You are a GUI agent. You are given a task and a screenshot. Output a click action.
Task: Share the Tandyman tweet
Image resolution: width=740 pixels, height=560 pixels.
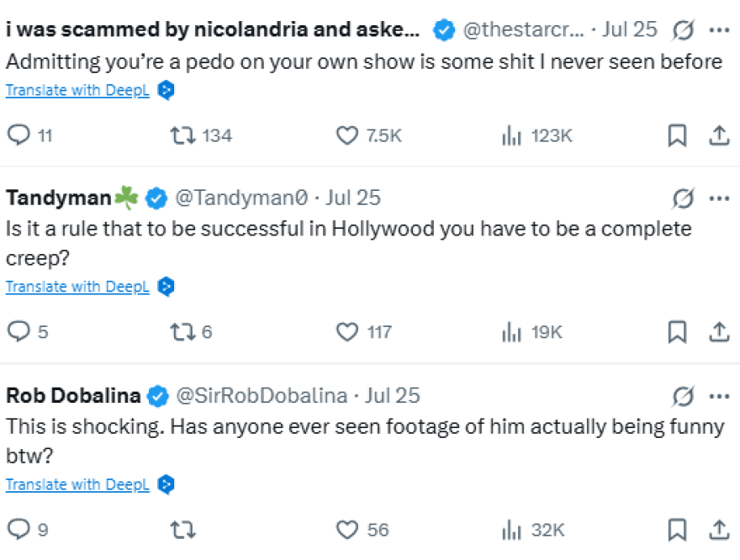click(719, 332)
